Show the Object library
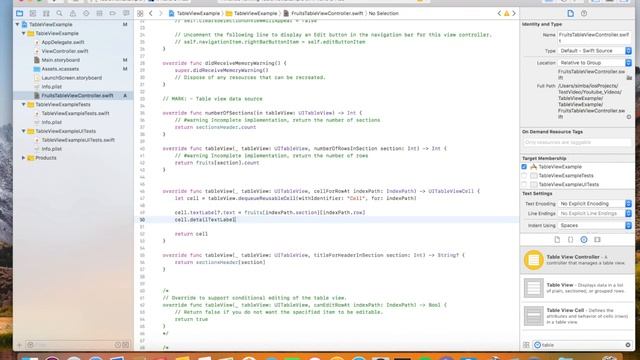 tap(584, 240)
